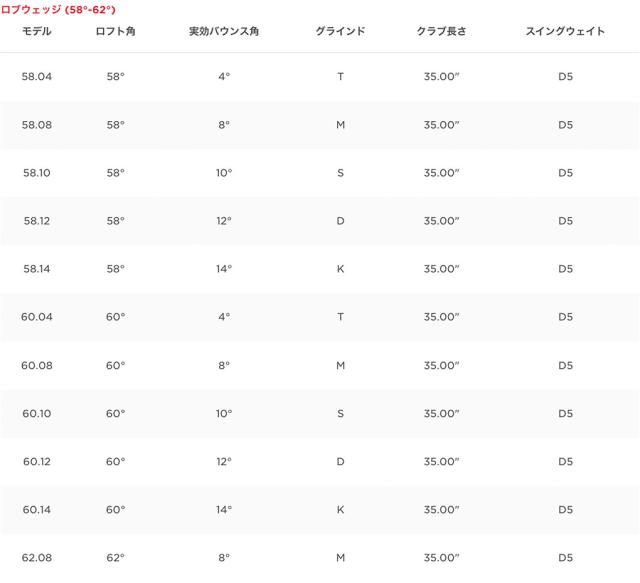This screenshot has height=583, width=640.
Task: Click the ロブウェッジ (58°-62°) red heading
Action: 58,9
